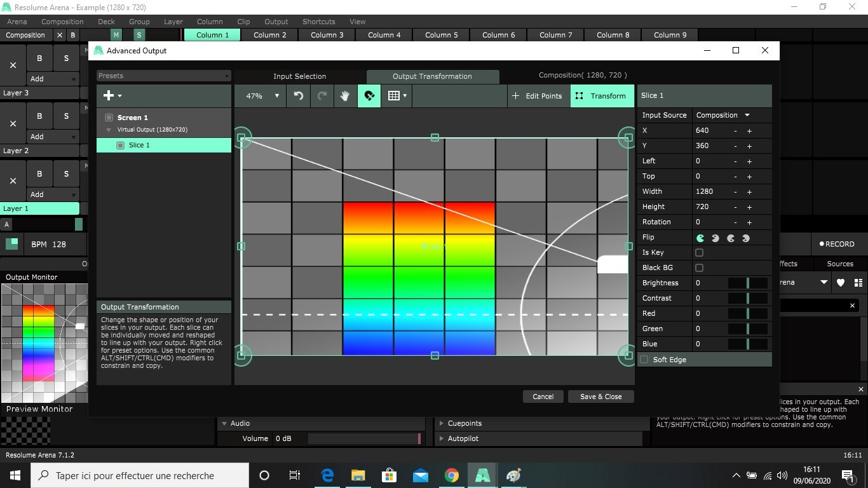Toggle the Soft Edge checkbox
Screen dimensions: 868x488
[x=644, y=360]
